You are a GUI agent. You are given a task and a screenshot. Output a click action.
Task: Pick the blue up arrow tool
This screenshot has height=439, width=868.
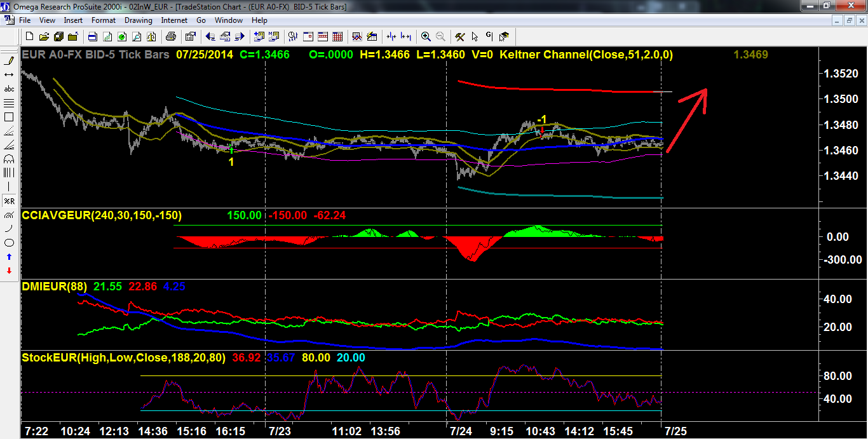(x=9, y=257)
